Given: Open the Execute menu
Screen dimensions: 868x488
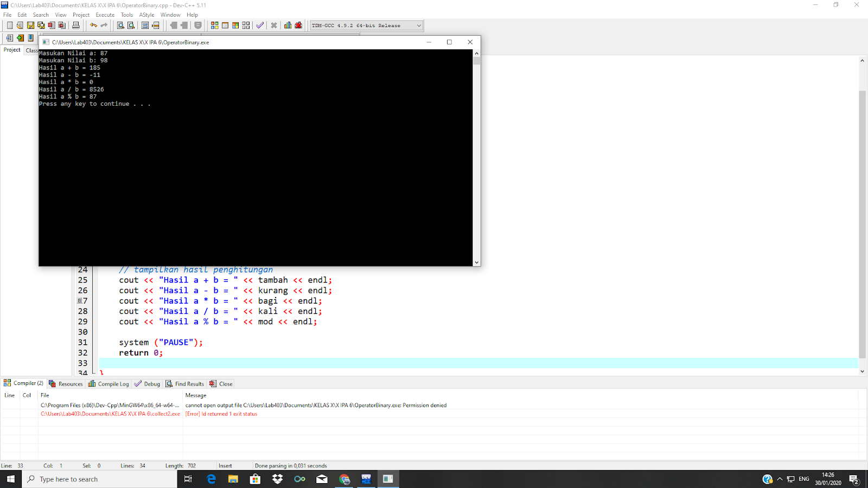Looking at the screenshot, I should [x=105, y=15].
